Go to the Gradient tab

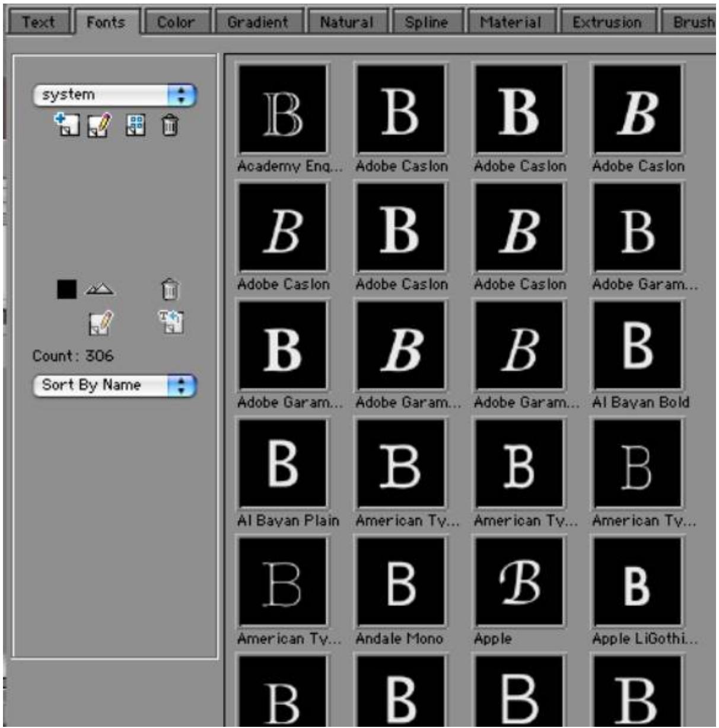[x=258, y=23]
